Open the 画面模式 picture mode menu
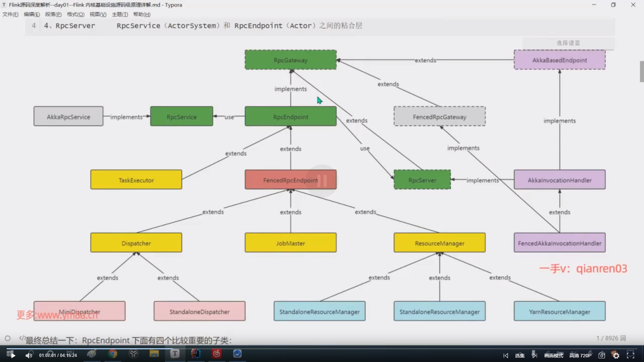 pos(554,355)
